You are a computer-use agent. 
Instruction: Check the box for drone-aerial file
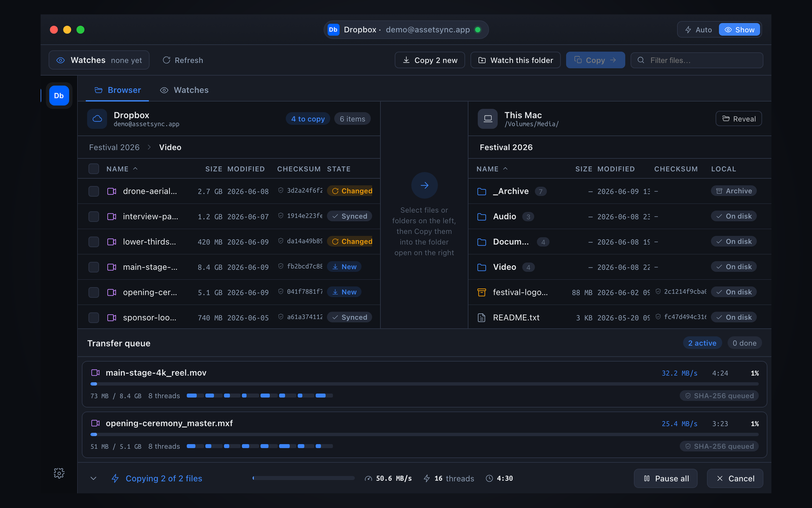94,192
